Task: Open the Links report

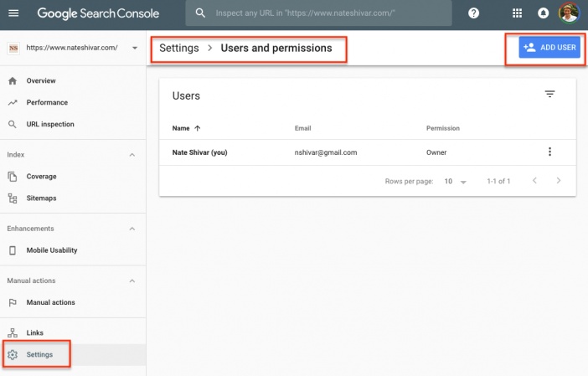Action: click(x=35, y=332)
